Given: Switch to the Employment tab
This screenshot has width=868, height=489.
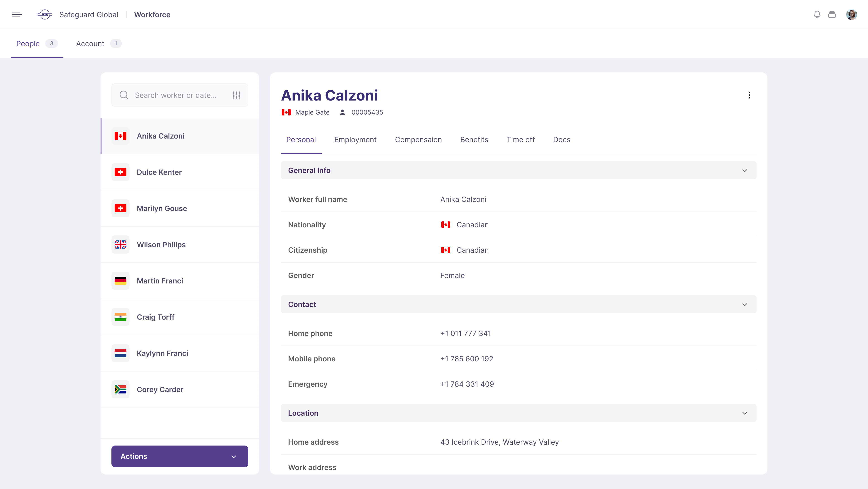Looking at the screenshot, I should [x=355, y=140].
